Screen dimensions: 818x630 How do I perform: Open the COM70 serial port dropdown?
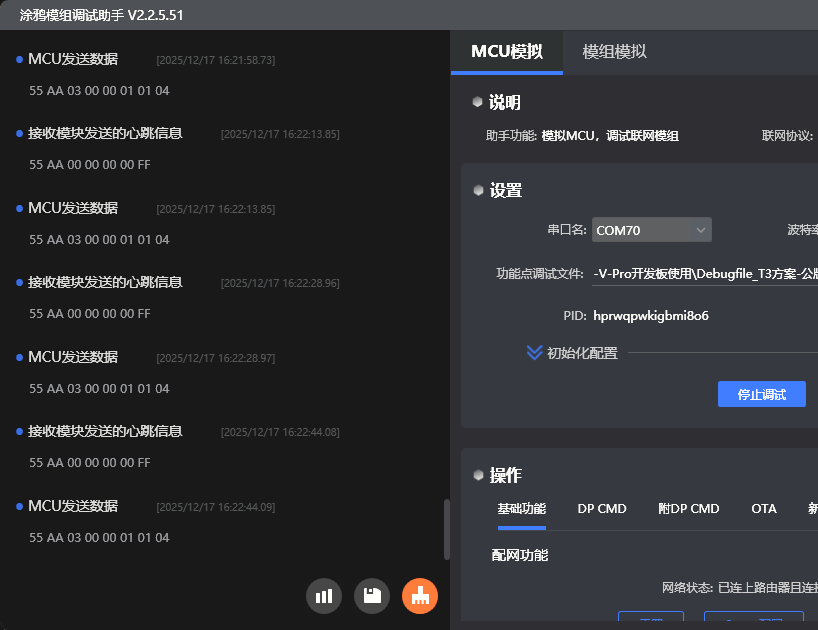[x=651, y=229]
